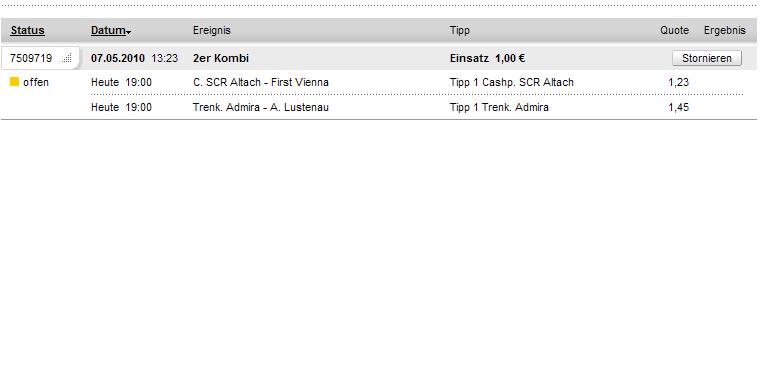The width and height of the screenshot is (763, 384).
Task: Click the 1,45 odds value
Action: coord(678,107)
